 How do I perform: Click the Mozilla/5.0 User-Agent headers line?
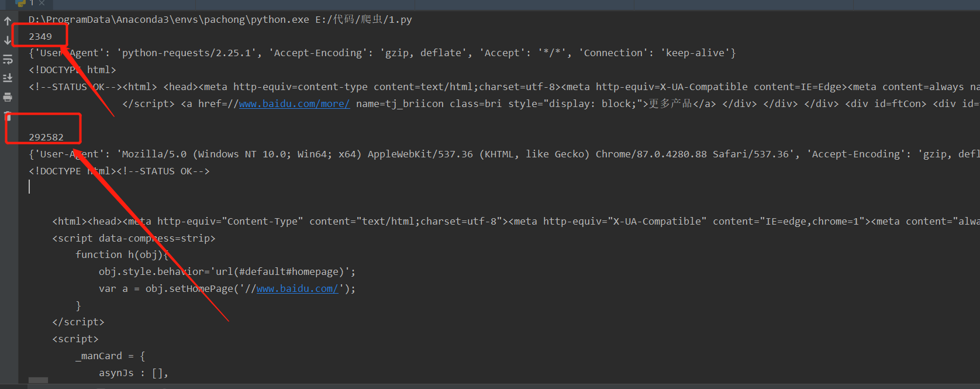tap(504, 154)
